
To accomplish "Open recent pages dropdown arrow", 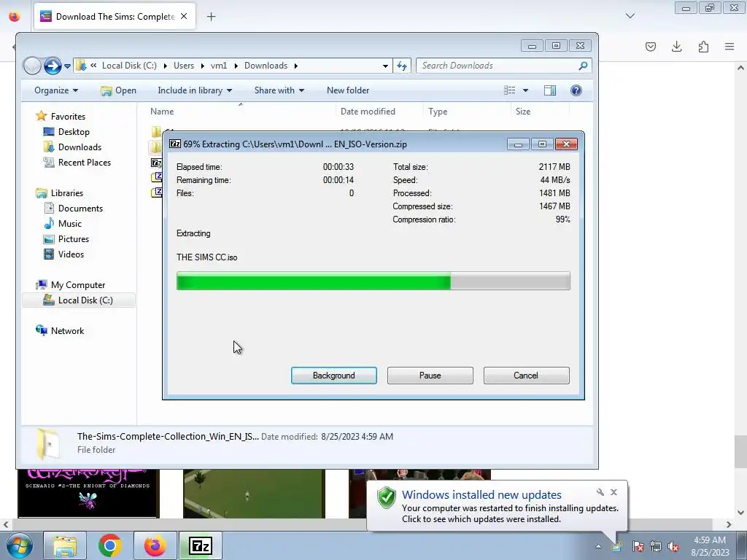I will (x=68, y=66).
